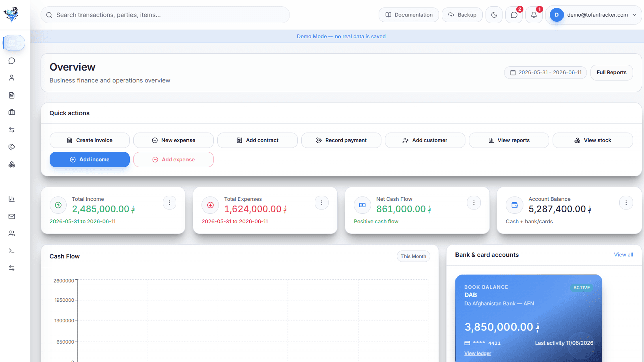Click the Account Balance wallet icon
The width and height of the screenshot is (644, 362).
click(515, 205)
